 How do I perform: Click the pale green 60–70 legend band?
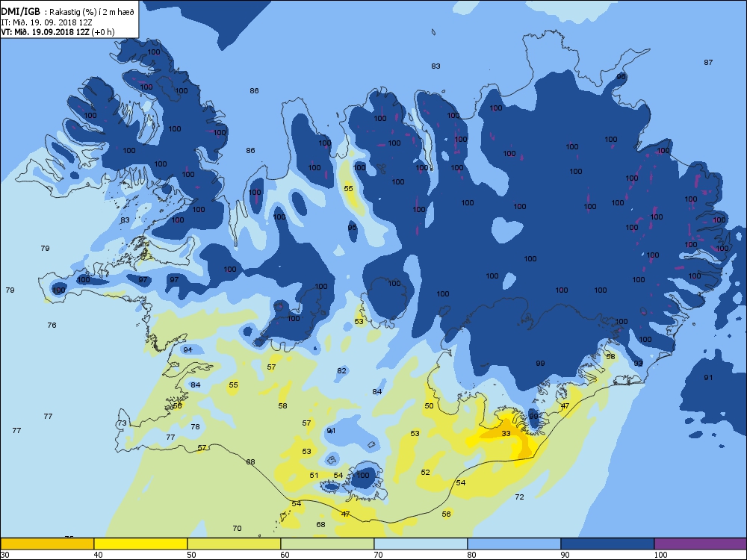click(x=327, y=544)
